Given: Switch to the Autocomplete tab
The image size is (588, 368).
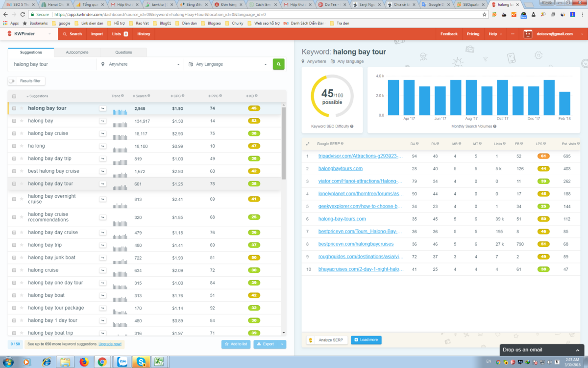Looking at the screenshot, I should pyautogui.click(x=77, y=53).
